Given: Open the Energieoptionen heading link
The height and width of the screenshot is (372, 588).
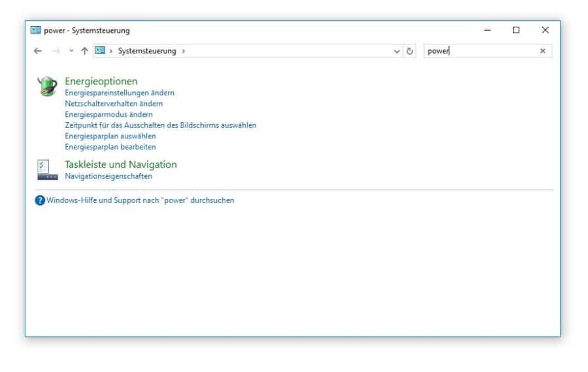Looking at the screenshot, I should 101,82.
